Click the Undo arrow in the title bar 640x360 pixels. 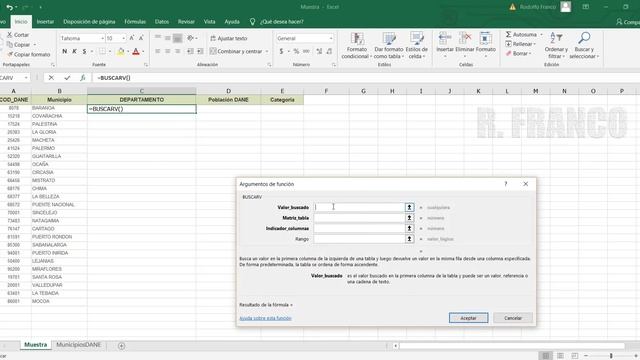9,7
